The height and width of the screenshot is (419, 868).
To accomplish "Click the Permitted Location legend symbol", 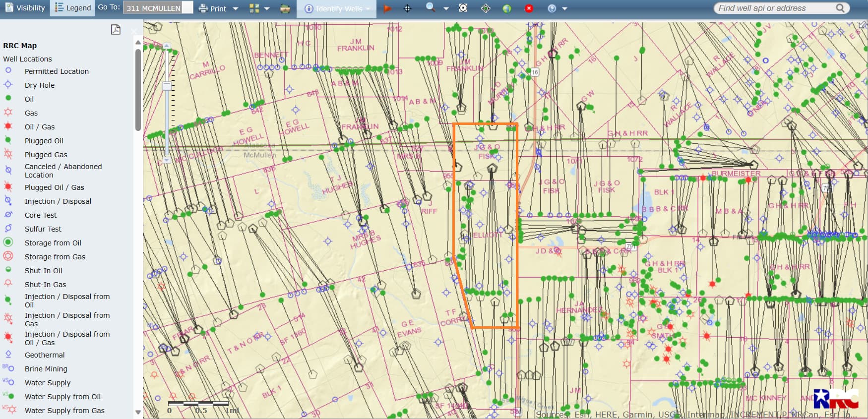I will [x=8, y=70].
